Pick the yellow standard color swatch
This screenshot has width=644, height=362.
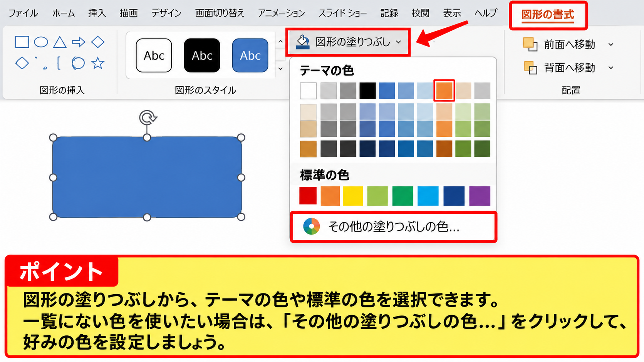[353, 196]
